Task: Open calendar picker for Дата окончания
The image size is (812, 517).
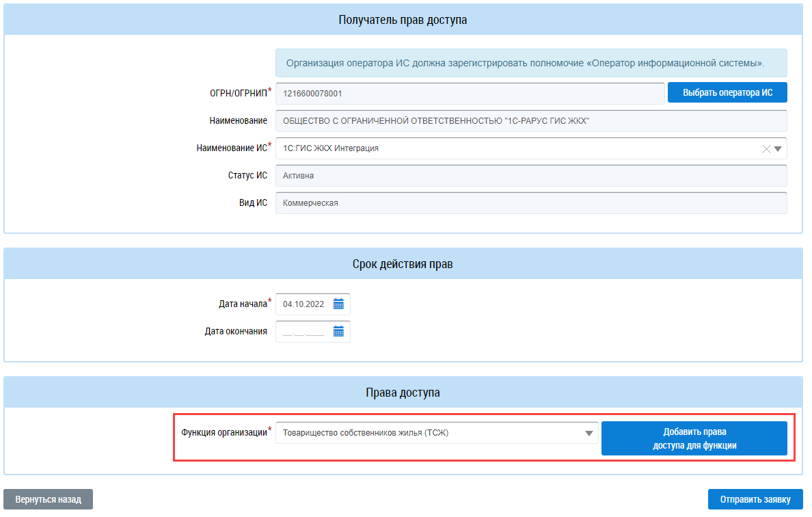Action: click(x=338, y=332)
